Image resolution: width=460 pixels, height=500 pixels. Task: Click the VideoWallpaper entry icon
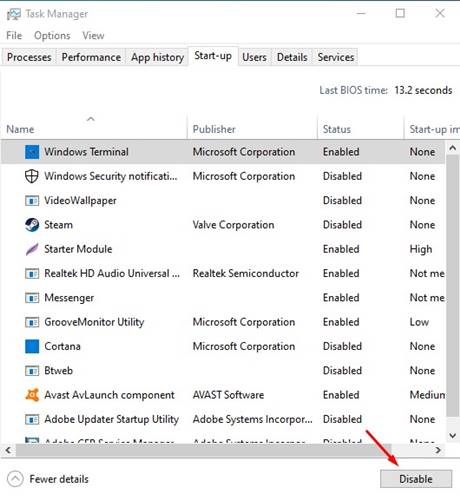(32, 201)
